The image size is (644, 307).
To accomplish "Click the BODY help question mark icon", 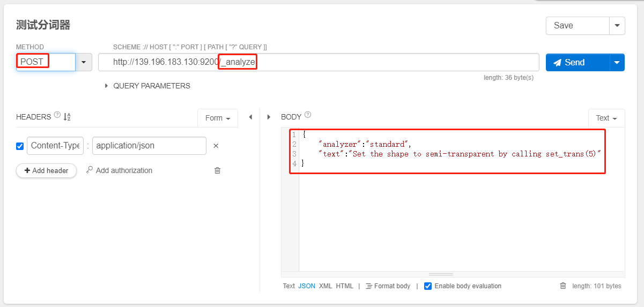I will (308, 115).
